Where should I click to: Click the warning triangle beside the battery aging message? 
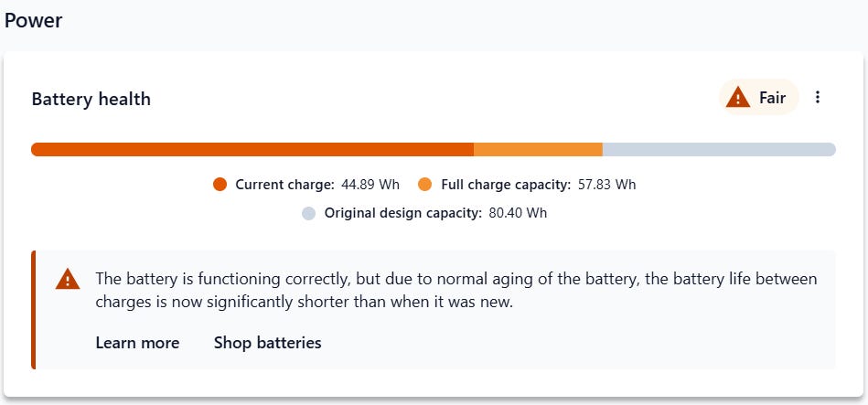[x=68, y=280]
